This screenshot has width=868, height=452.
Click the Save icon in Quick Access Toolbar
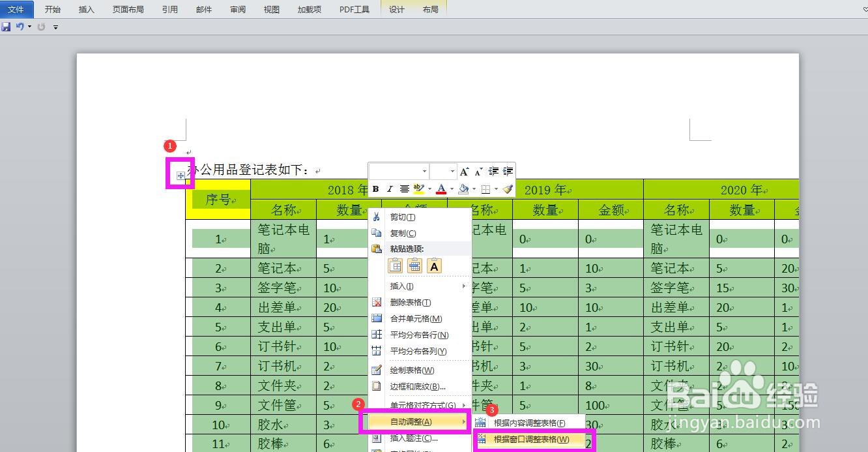pos(6,26)
